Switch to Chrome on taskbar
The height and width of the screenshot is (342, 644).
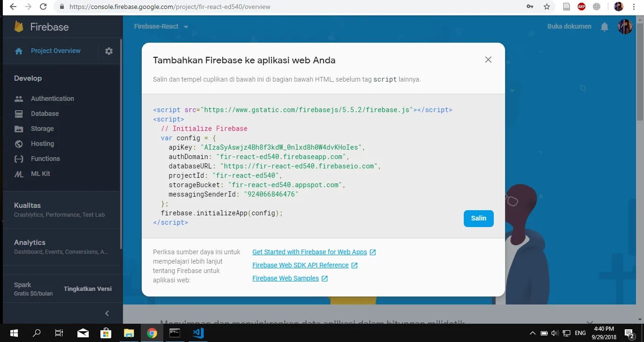[x=152, y=333]
